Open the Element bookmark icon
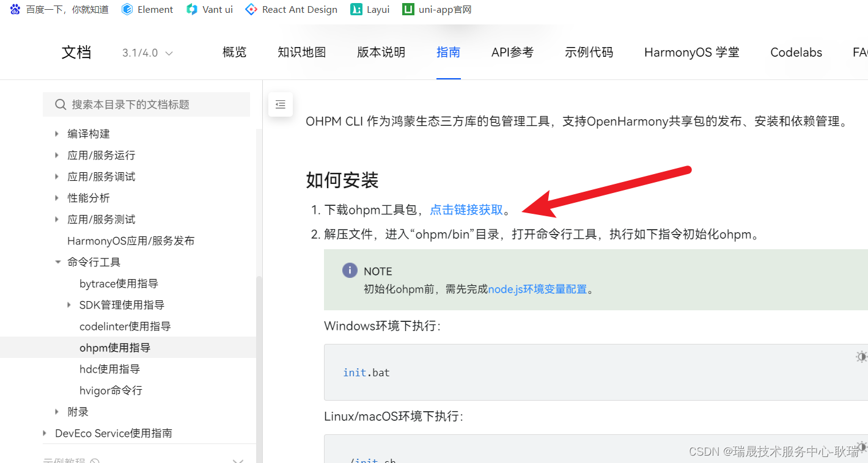The width and height of the screenshot is (868, 463). tap(127, 9)
